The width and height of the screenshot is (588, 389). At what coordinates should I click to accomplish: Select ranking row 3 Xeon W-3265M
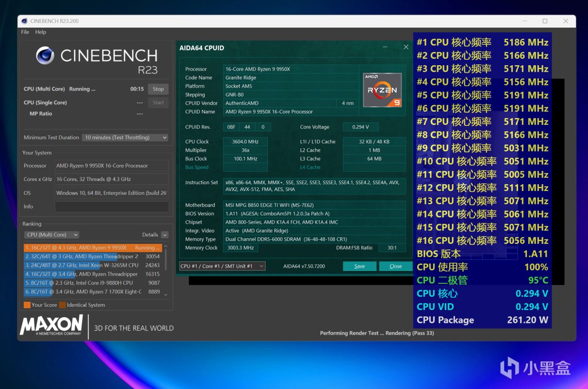[93, 265]
